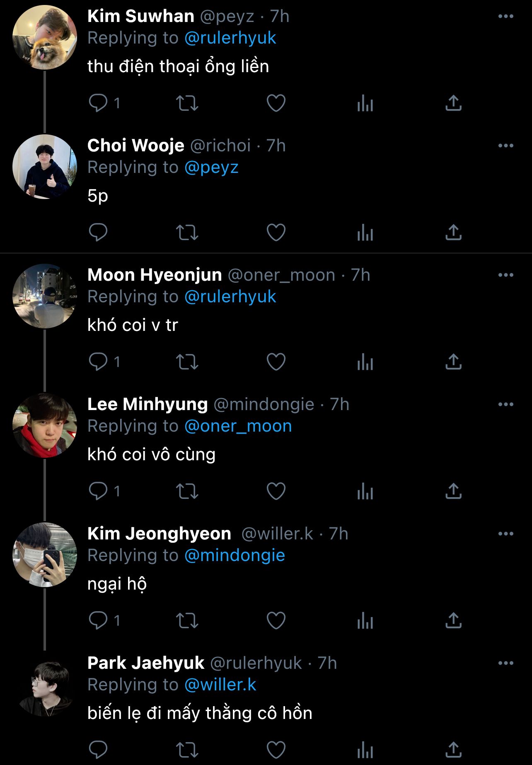
Task: Share Kim Jeonghyeon's tweet
Action: tap(453, 620)
